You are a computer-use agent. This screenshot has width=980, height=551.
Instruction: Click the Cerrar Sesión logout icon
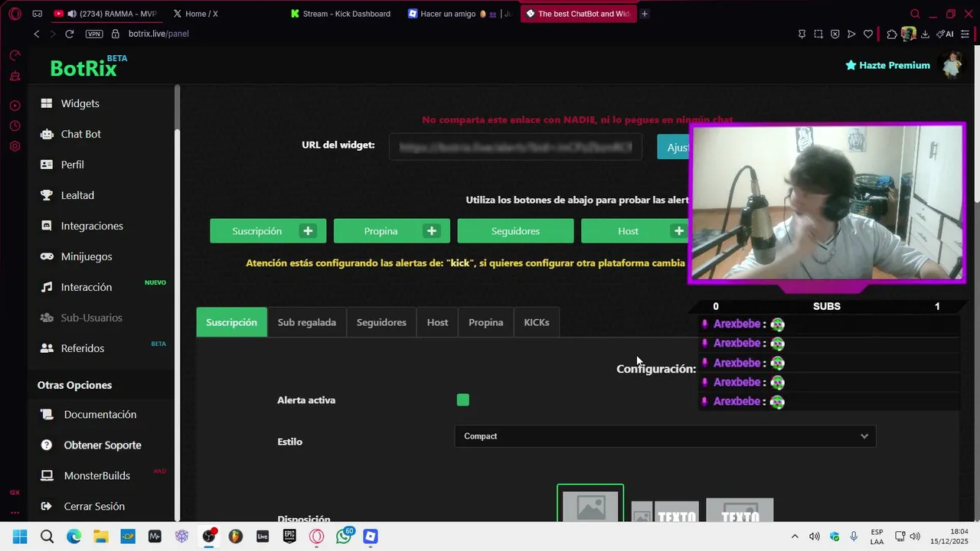point(47,506)
